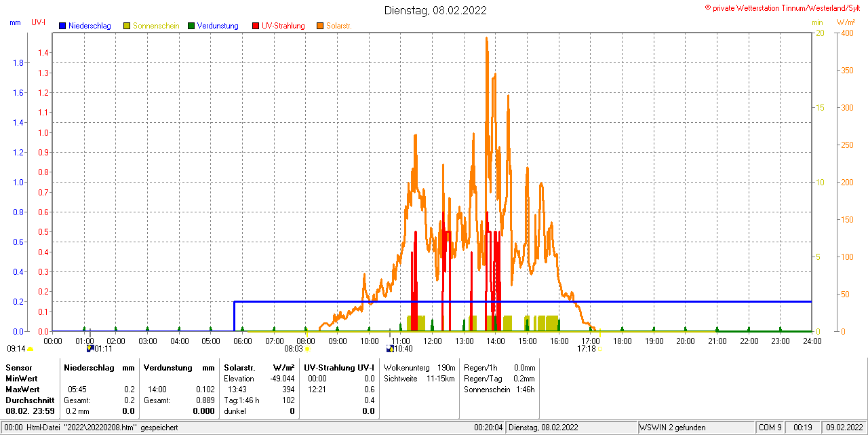Select the Sonnenschein legend label at top
868x435 pixels.
tap(156, 26)
